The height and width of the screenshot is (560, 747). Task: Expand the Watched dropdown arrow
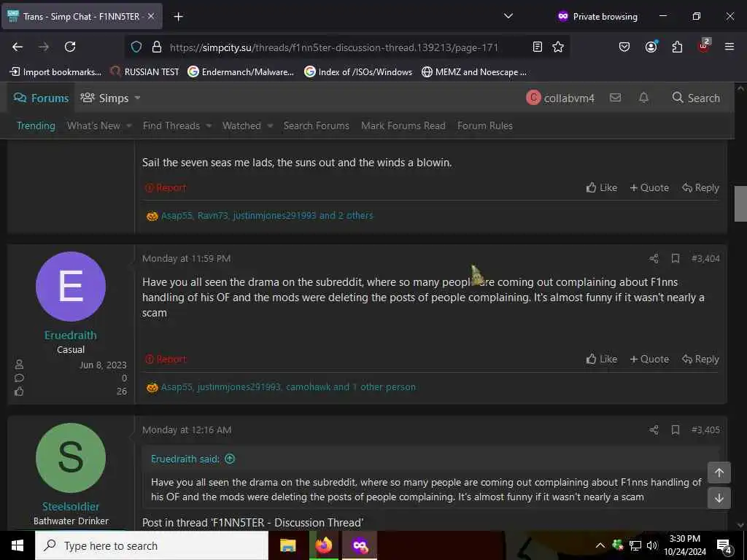(270, 125)
